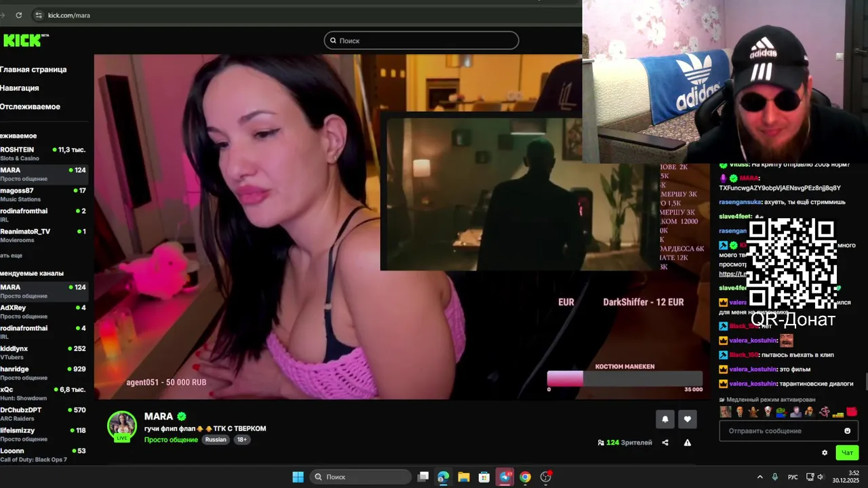Viewport: 868px width, 488px height.
Task: Open Microsoft Edge from taskbar
Action: (x=443, y=476)
